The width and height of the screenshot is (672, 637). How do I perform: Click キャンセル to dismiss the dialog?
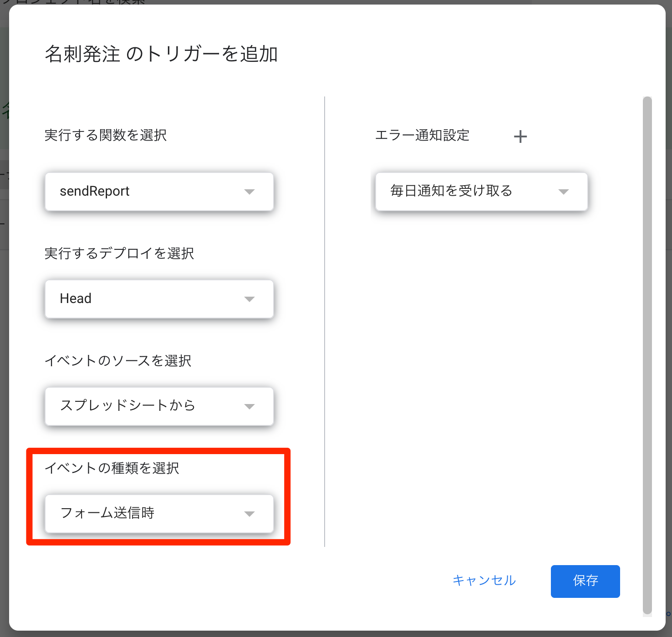484,581
